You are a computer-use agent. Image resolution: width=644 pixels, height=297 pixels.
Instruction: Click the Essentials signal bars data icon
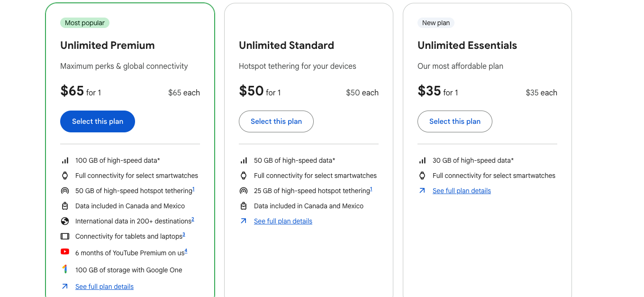[x=422, y=160]
